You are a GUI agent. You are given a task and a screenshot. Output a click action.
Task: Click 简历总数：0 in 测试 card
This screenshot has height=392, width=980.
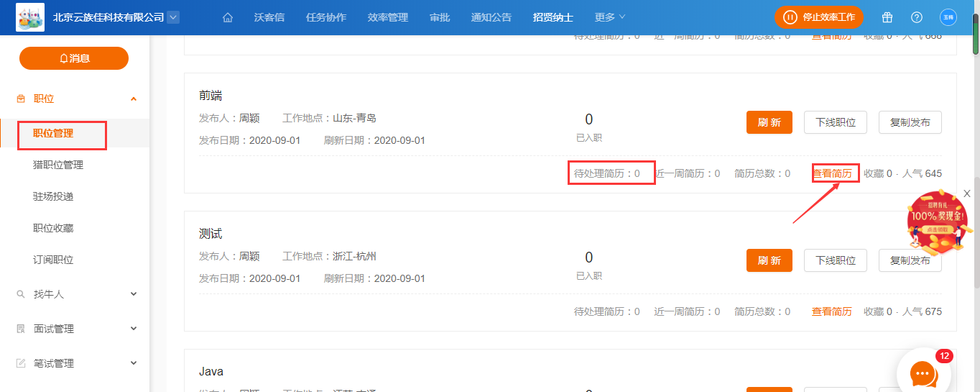click(x=762, y=311)
